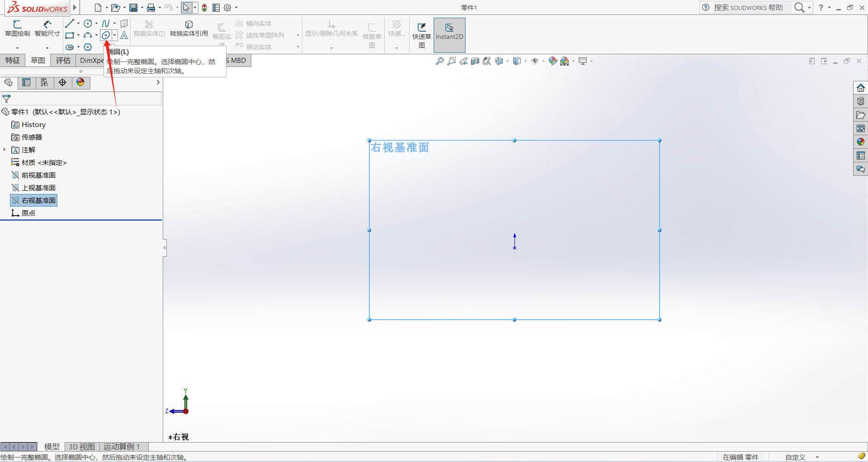Switch to the 草图 sketch tab
Image resolution: width=868 pixels, height=462 pixels.
coord(38,61)
